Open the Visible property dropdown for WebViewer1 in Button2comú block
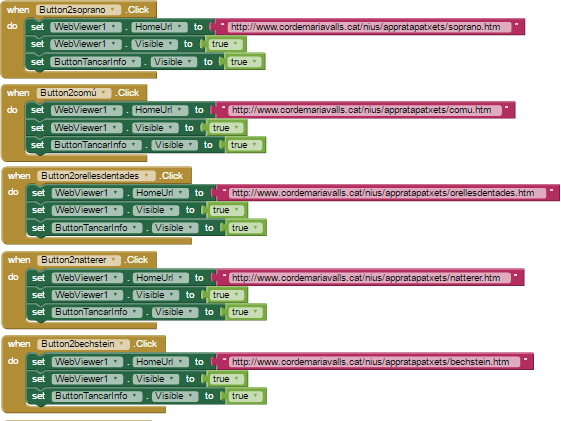The width and height of the screenshot is (561, 421). click(155, 128)
